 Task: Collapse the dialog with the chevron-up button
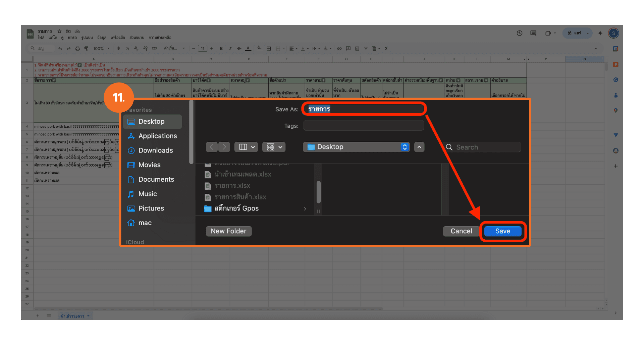tap(419, 147)
